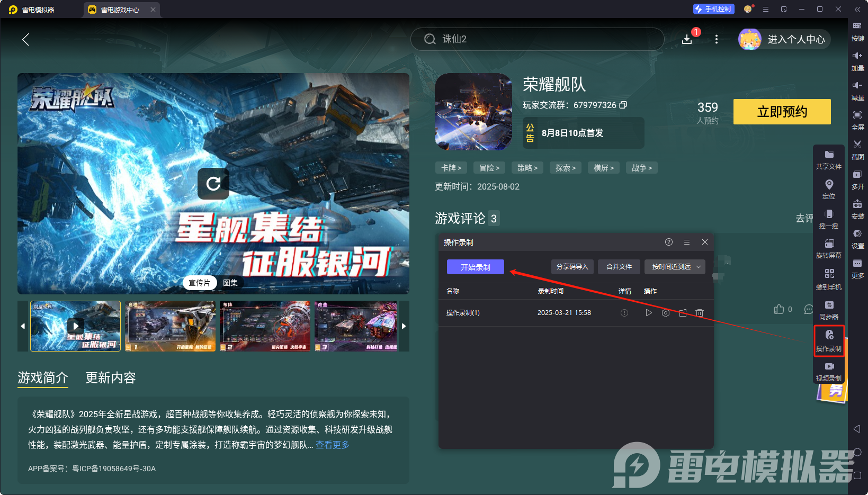Open the 操作录制 dialog hamburger menu
868x495 pixels.
(687, 242)
